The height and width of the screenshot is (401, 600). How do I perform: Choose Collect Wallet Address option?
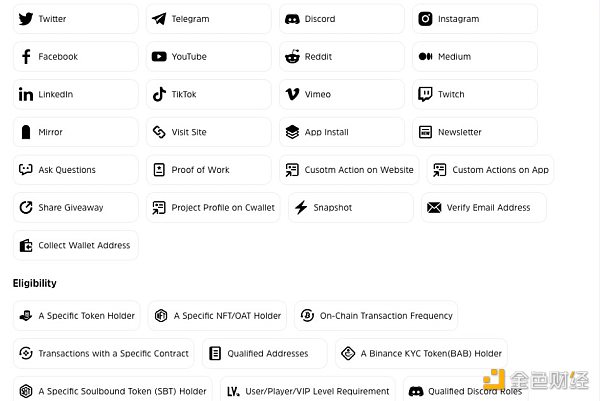click(x=76, y=245)
